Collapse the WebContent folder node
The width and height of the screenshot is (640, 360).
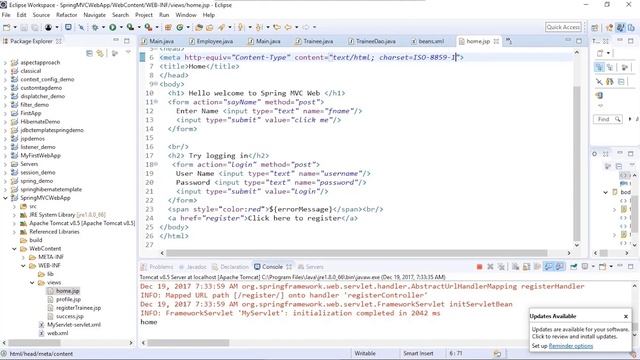[14, 249]
